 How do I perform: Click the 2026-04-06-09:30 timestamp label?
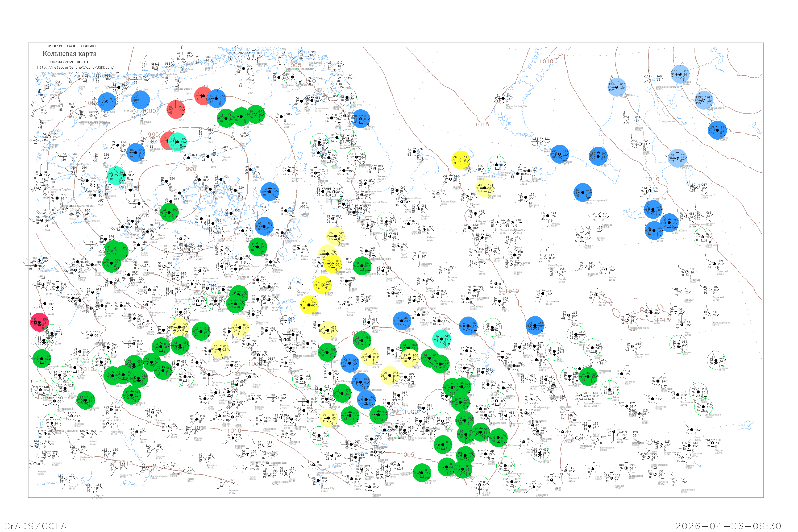pyautogui.click(x=728, y=526)
